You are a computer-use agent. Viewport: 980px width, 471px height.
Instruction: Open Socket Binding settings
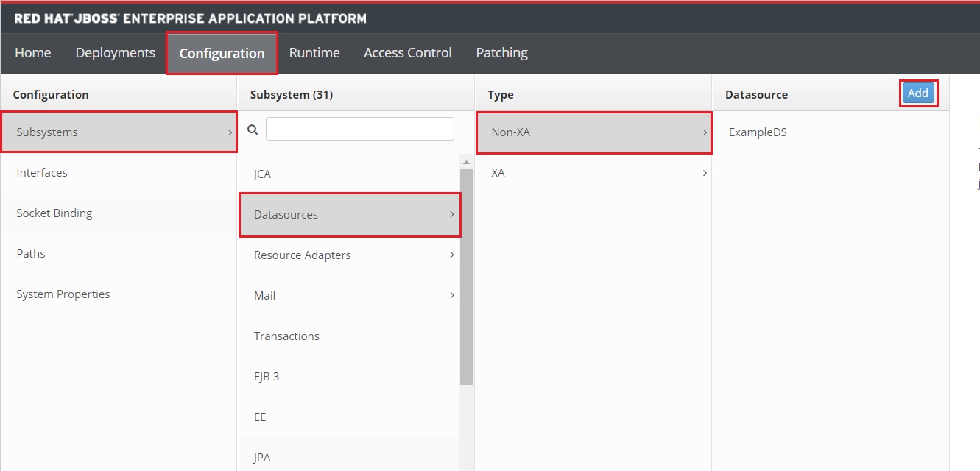(x=54, y=213)
